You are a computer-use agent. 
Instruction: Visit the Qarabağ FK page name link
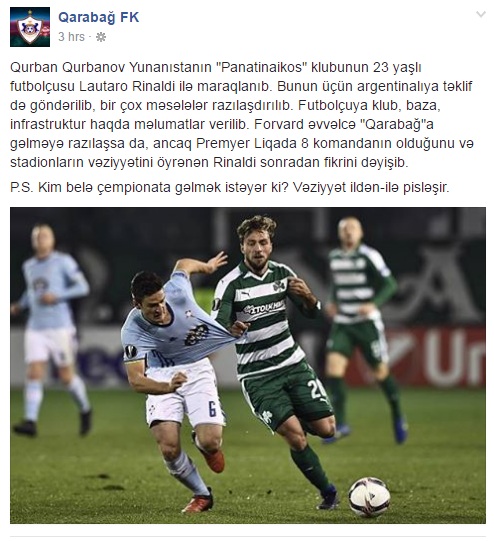[99, 17]
